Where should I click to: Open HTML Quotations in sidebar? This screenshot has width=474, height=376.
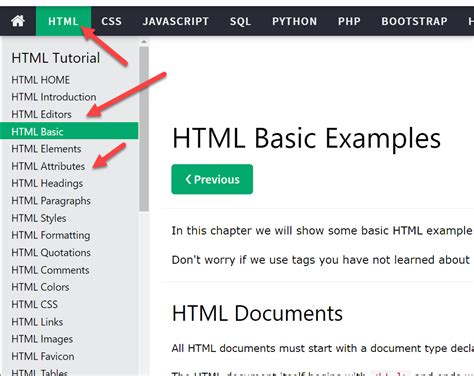(51, 253)
